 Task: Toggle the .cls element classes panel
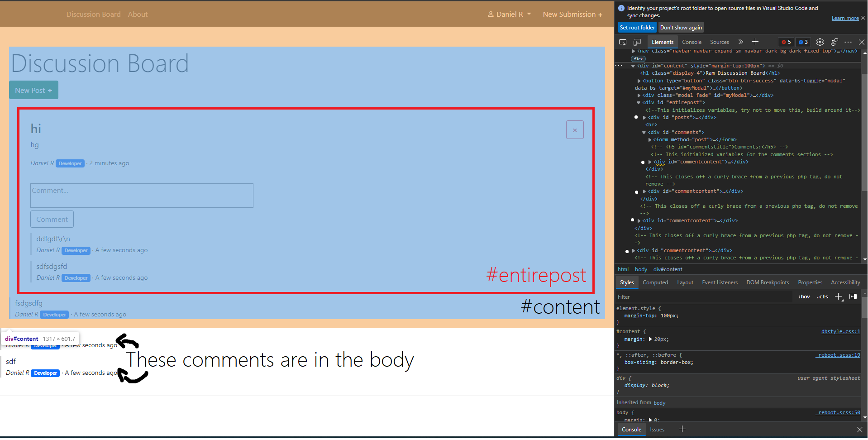pos(822,297)
